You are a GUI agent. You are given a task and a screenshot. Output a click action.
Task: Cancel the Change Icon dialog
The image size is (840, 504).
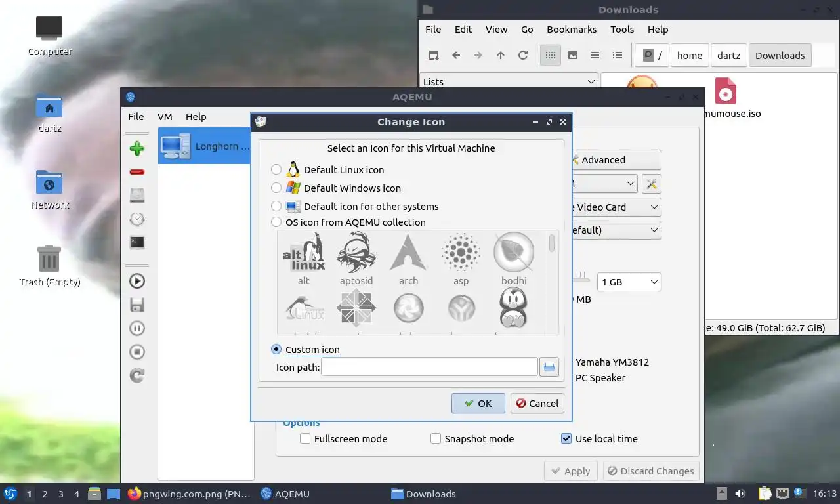537,403
